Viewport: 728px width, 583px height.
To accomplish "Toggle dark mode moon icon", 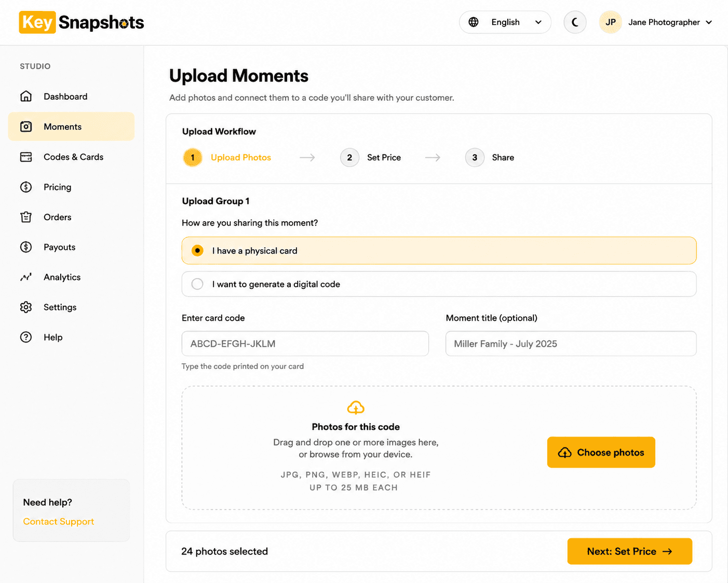I will [575, 22].
